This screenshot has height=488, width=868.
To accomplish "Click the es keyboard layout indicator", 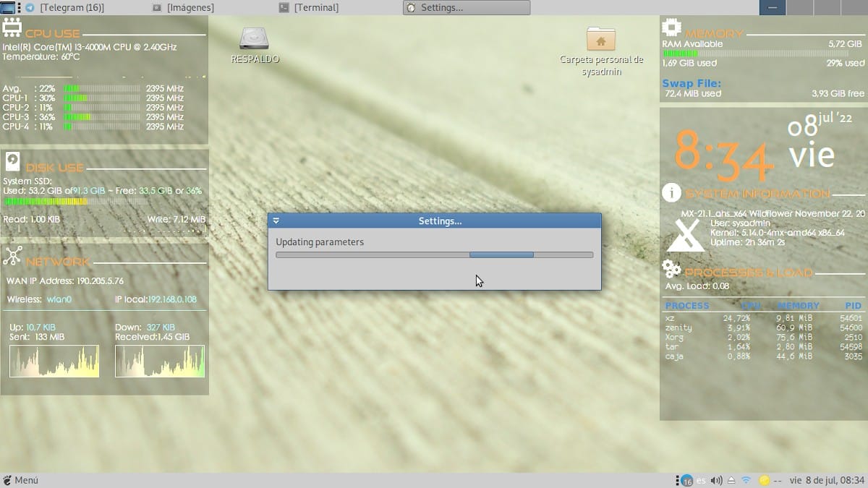I will click(x=701, y=481).
